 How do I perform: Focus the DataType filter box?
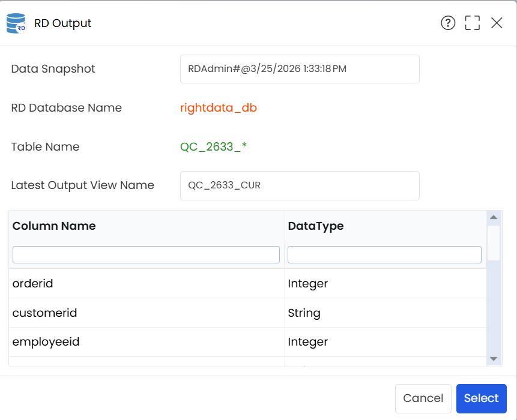pyautogui.click(x=384, y=254)
